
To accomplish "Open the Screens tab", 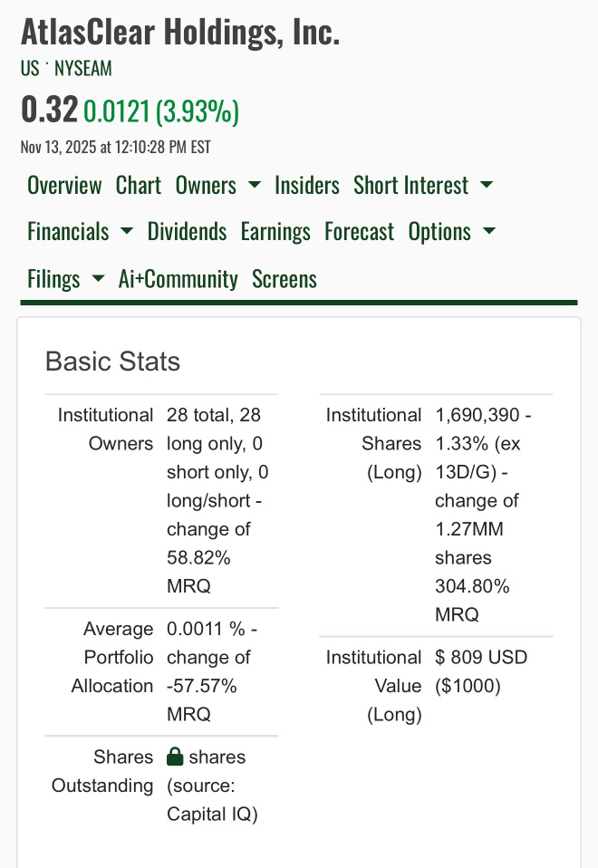I will [285, 279].
